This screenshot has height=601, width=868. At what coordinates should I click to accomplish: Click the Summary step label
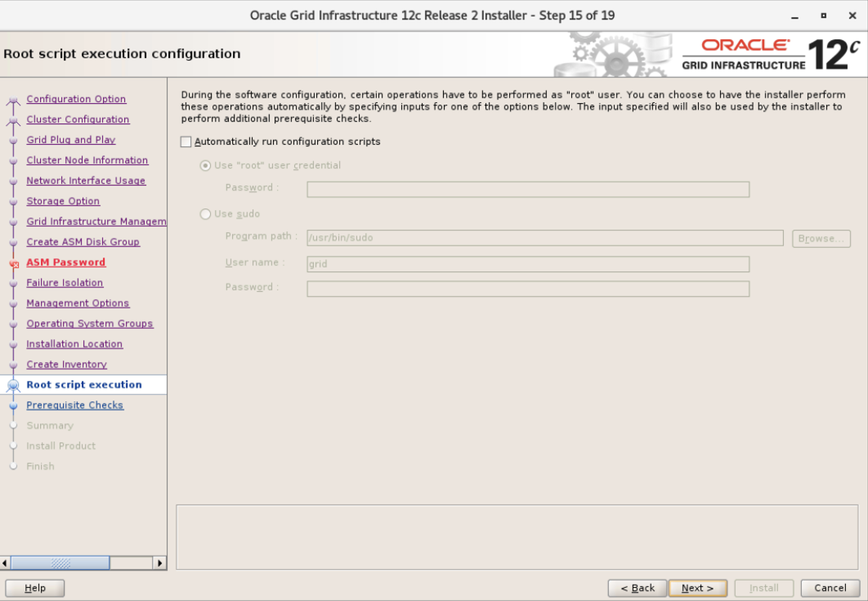[x=50, y=425]
